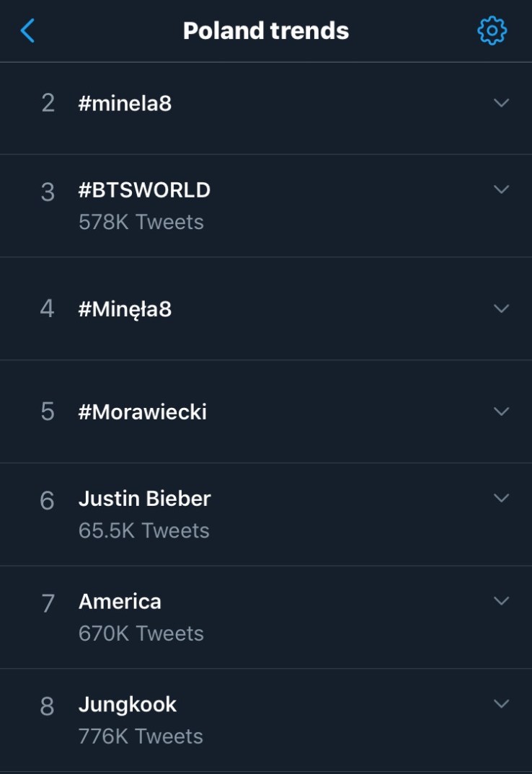The height and width of the screenshot is (774, 532).
Task: Tap the Poland trends header title
Action: coord(265,31)
